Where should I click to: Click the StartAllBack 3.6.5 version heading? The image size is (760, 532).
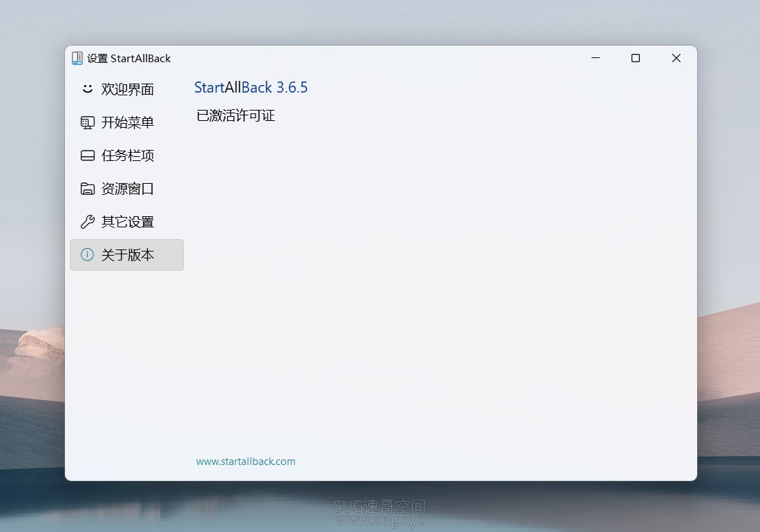(x=251, y=87)
